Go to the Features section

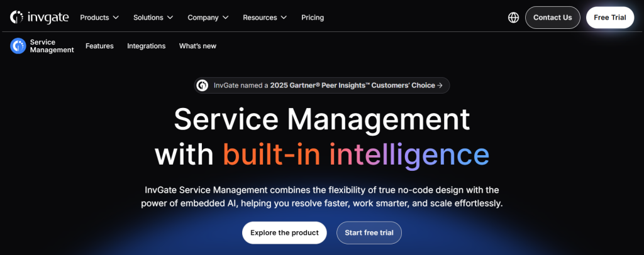point(99,46)
